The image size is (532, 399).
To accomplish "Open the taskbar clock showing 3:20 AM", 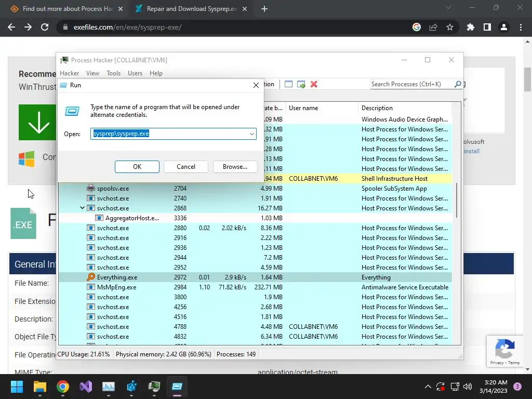I will (x=494, y=387).
